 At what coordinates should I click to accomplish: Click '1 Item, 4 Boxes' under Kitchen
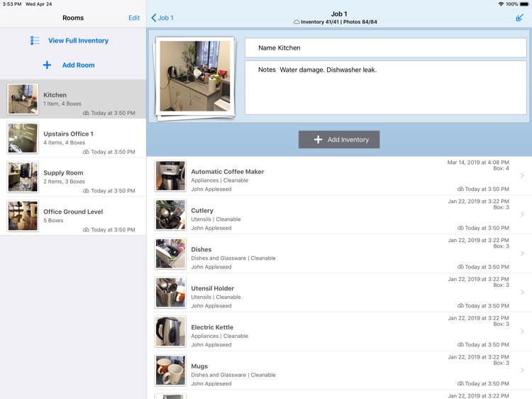pyautogui.click(x=62, y=104)
